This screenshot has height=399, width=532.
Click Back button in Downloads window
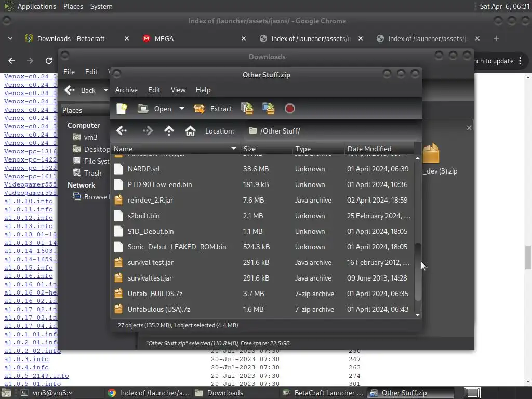tap(81, 90)
